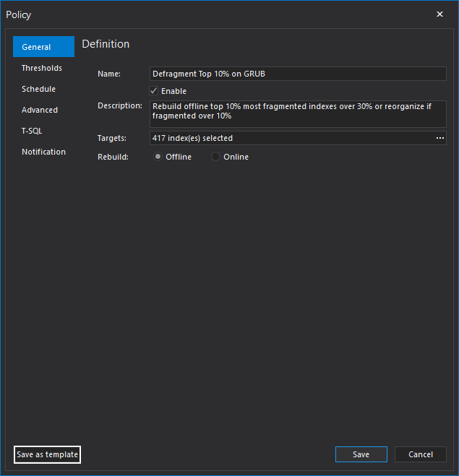Show the Advanced settings tab
The width and height of the screenshot is (459, 476).
point(40,110)
